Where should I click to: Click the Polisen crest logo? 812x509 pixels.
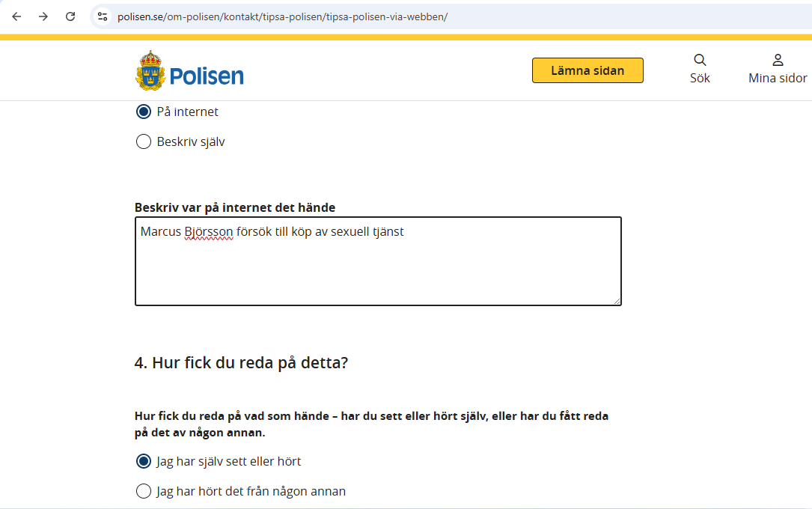click(x=150, y=70)
